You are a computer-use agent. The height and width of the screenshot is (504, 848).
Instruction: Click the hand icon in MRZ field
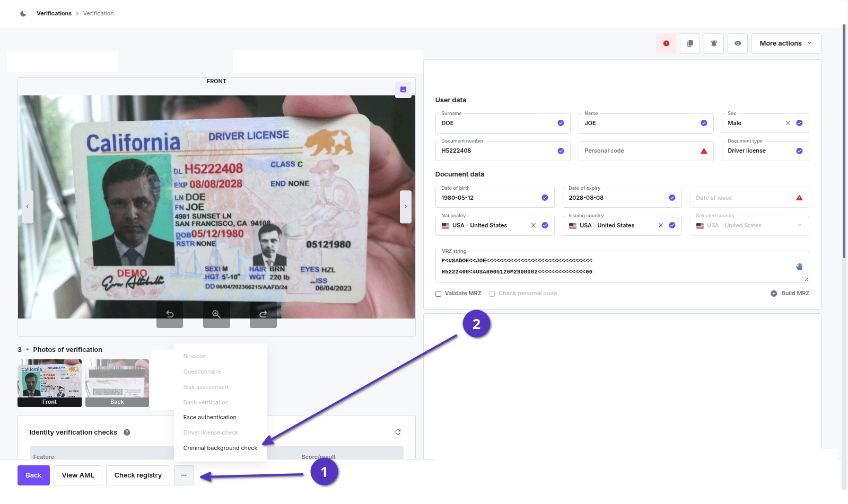[x=799, y=267]
